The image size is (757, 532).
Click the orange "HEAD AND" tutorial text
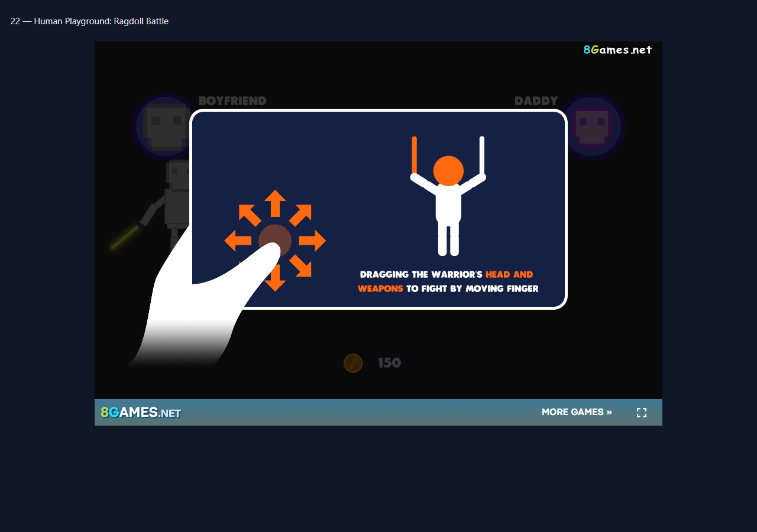[509, 274]
